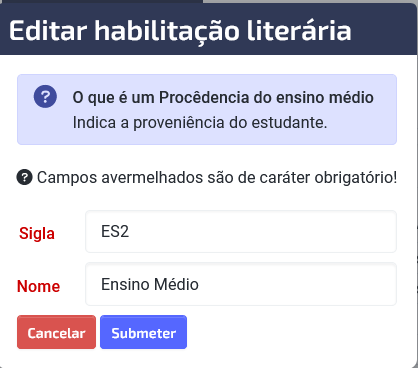Click the blue question mark info icon
Screen dimensions: 418x368
(x=45, y=96)
